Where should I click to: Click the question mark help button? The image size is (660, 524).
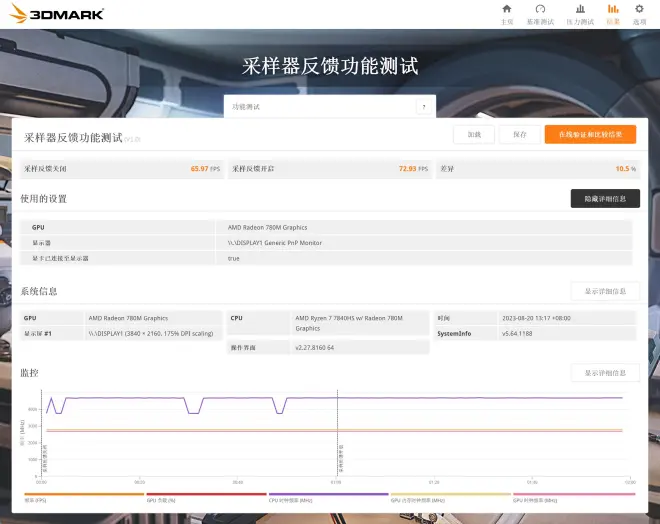pos(425,107)
